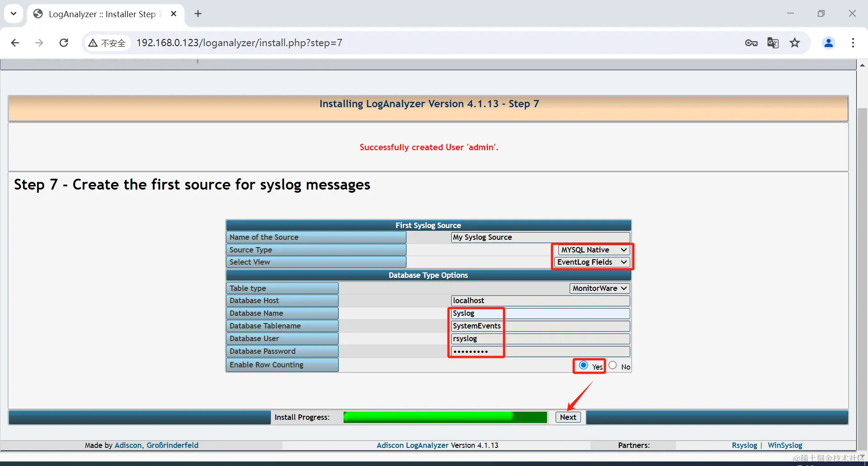Click the 'First Syslog Source' header
The height and width of the screenshot is (466, 868).
[428, 225]
